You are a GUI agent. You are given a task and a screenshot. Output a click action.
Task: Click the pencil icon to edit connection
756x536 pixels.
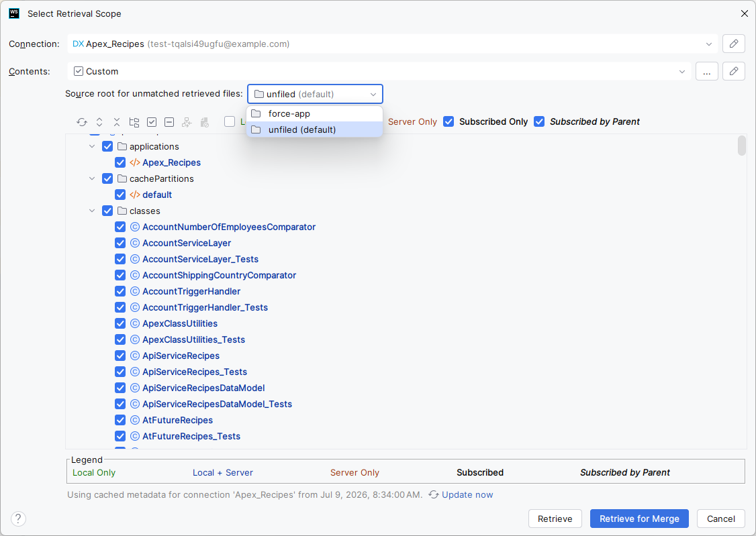[x=733, y=44]
